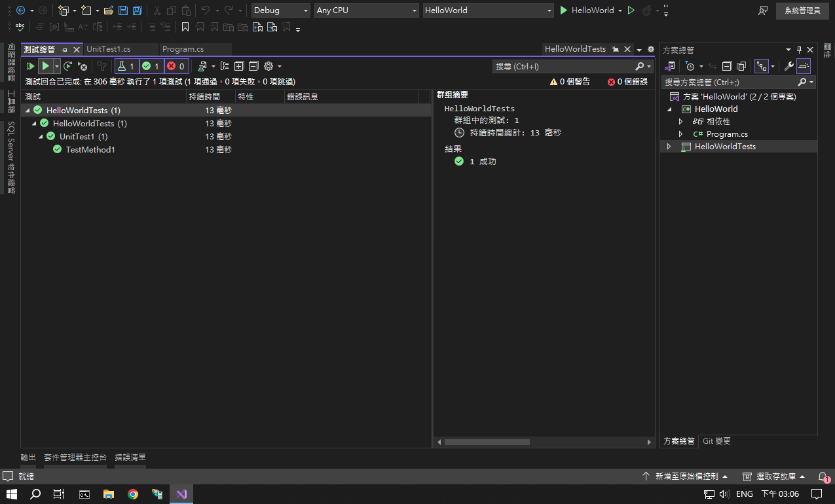Toggle the total tests flask filter
This screenshot has width=835, height=504.
pos(126,66)
